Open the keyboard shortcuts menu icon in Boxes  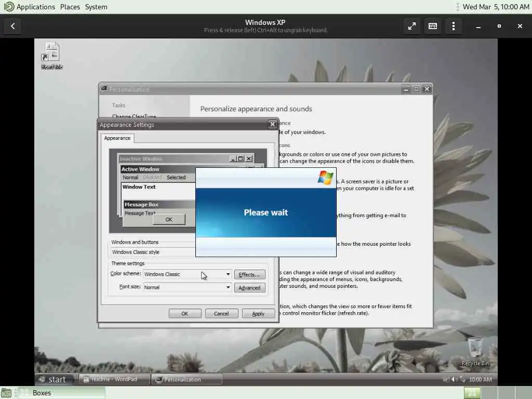(433, 26)
